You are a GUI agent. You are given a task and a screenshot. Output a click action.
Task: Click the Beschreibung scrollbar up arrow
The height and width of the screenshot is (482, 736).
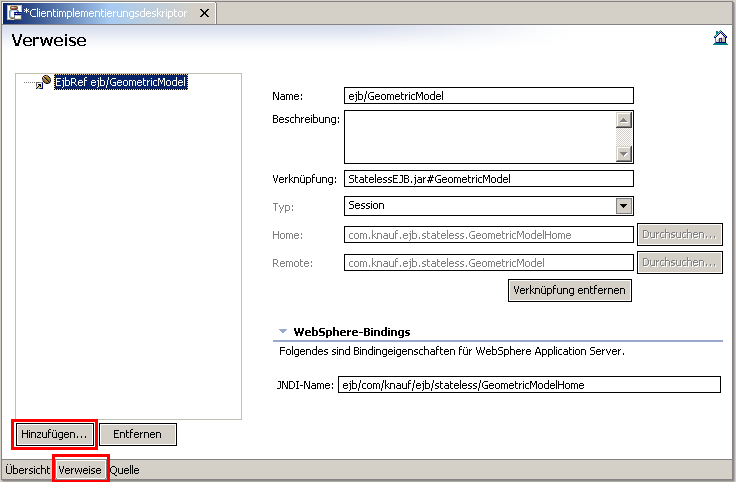point(624,120)
